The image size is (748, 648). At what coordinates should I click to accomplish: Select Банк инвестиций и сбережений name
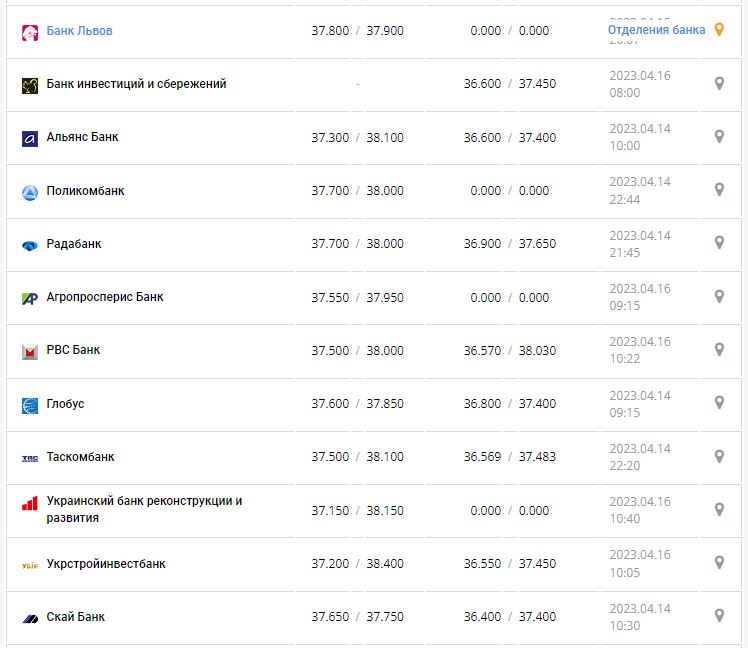(136, 84)
